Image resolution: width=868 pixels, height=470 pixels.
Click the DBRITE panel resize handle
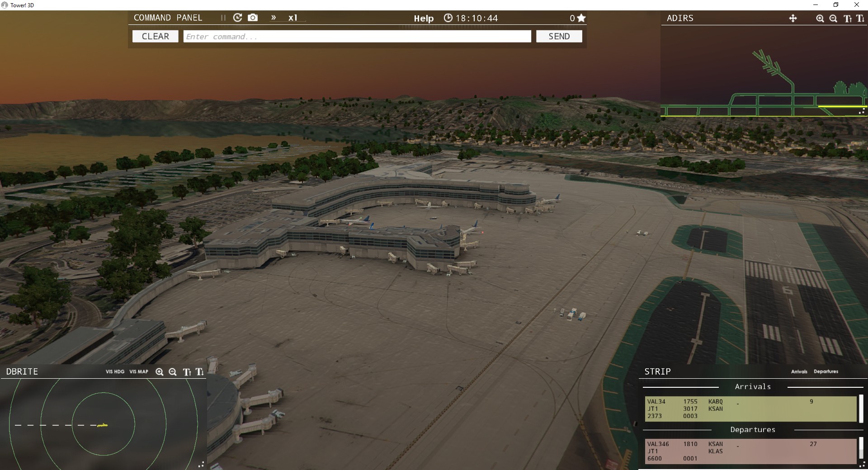click(x=201, y=464)
